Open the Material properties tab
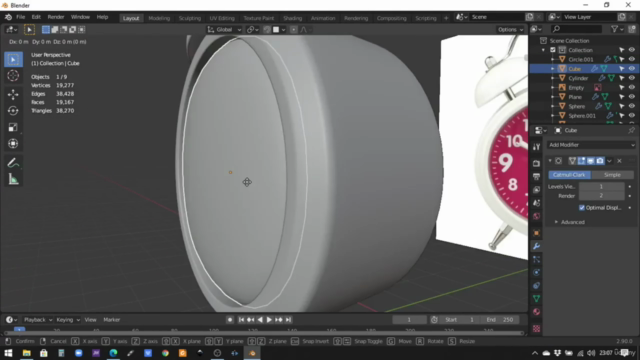Screen dimensions: 640x360 tap(536, 312)
